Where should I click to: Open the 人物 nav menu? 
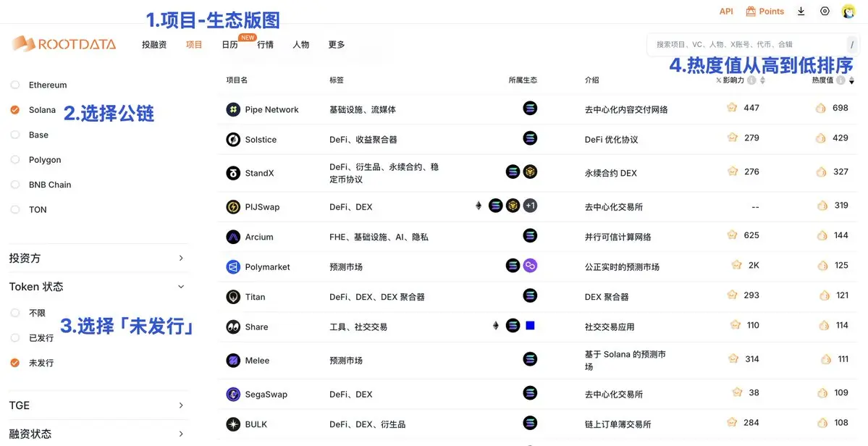(300, 45)
